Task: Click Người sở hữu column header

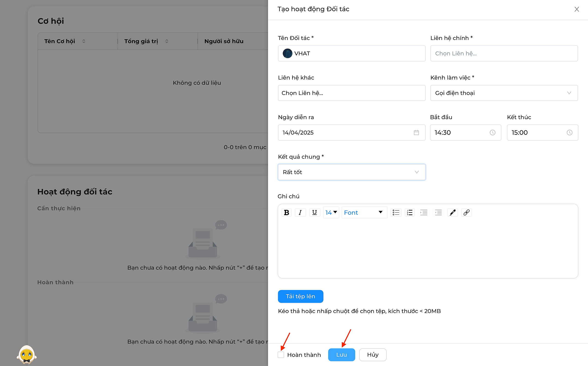Action: coord(224,41)
